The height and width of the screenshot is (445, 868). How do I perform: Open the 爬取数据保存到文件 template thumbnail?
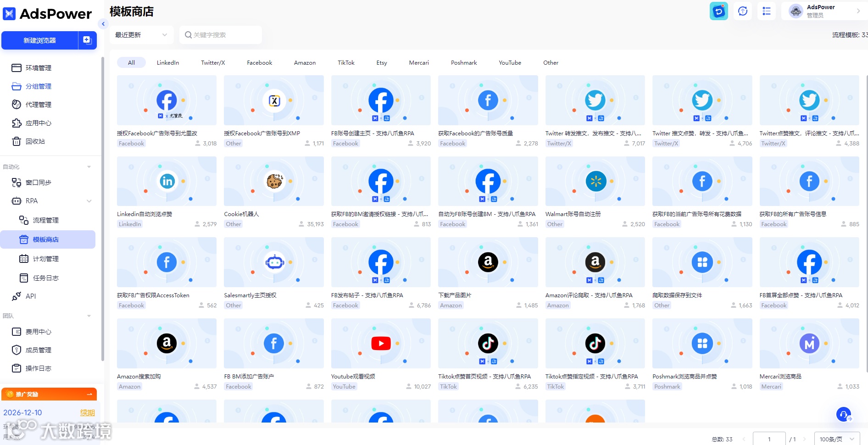click(x=702, y=262)
